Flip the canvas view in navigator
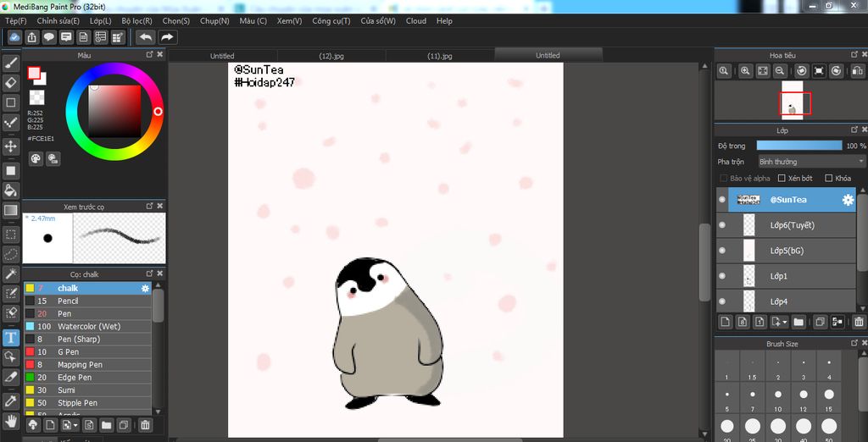Viewport: 868px width, 442px height. (x=857, y=70)
